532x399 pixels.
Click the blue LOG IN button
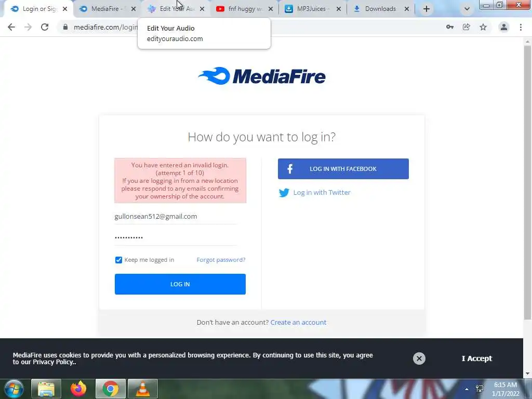[x=180, y=284]
